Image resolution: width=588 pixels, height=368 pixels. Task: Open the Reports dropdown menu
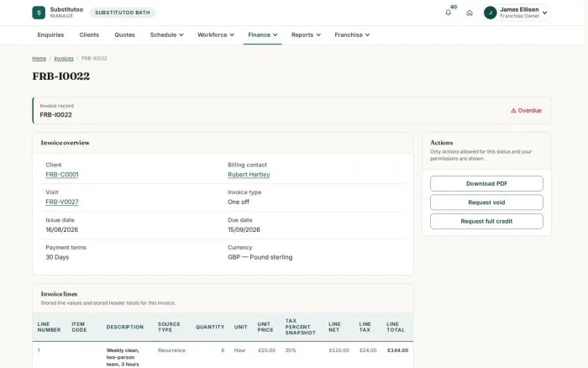tap(306, 35)
